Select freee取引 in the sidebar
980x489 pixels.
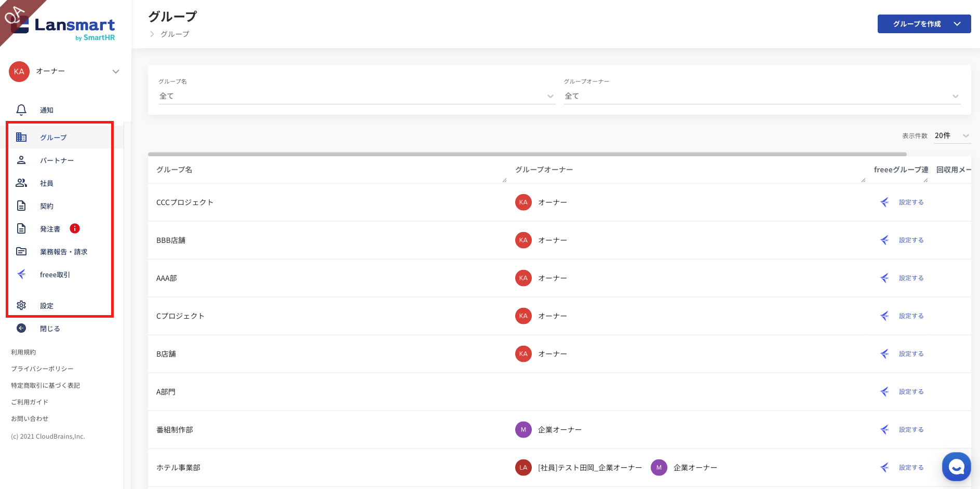coord(55,275)
